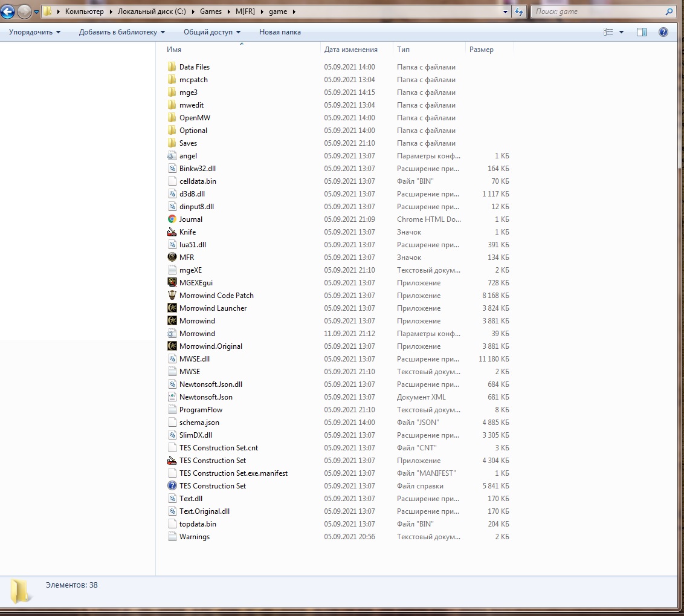Click the magnifier icon in search box

point(669,11)
